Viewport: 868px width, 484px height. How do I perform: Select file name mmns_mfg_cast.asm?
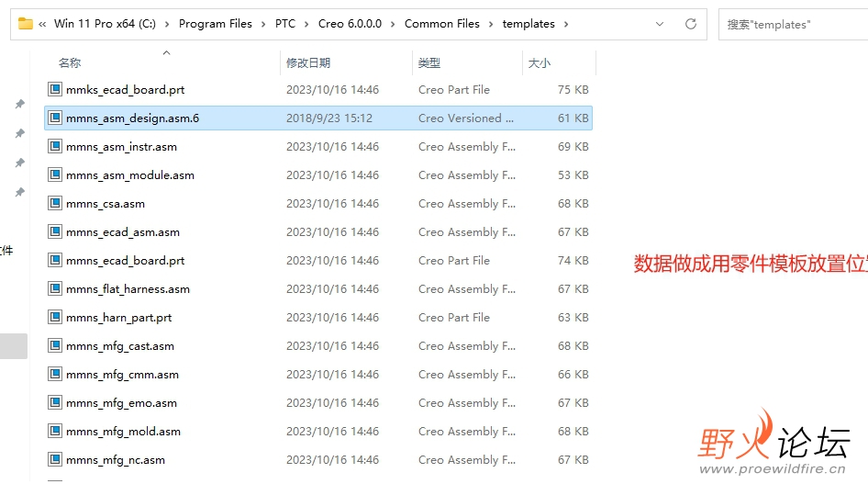point(120,346)
